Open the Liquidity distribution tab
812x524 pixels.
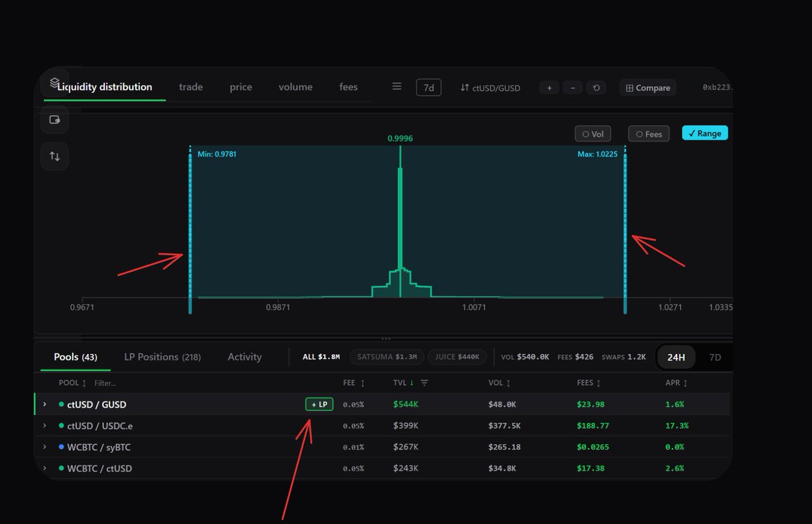click(x=105, y=87)
